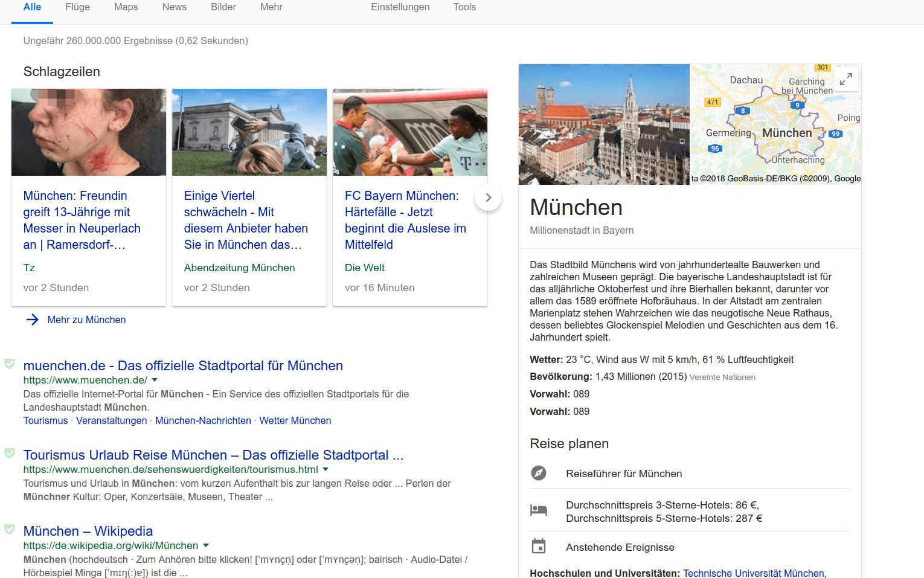Open the Mehr menu
Screen dimensions: 924x578
pyautogui.click(x=271, y=7)
